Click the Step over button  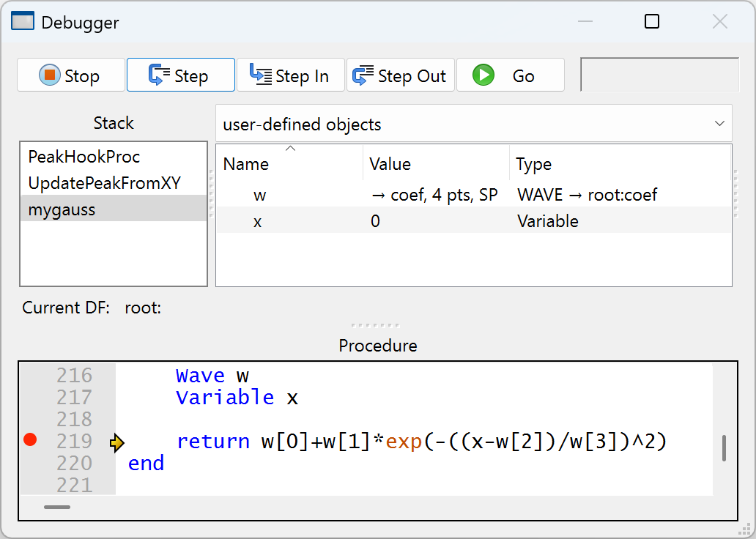(180, 75)
